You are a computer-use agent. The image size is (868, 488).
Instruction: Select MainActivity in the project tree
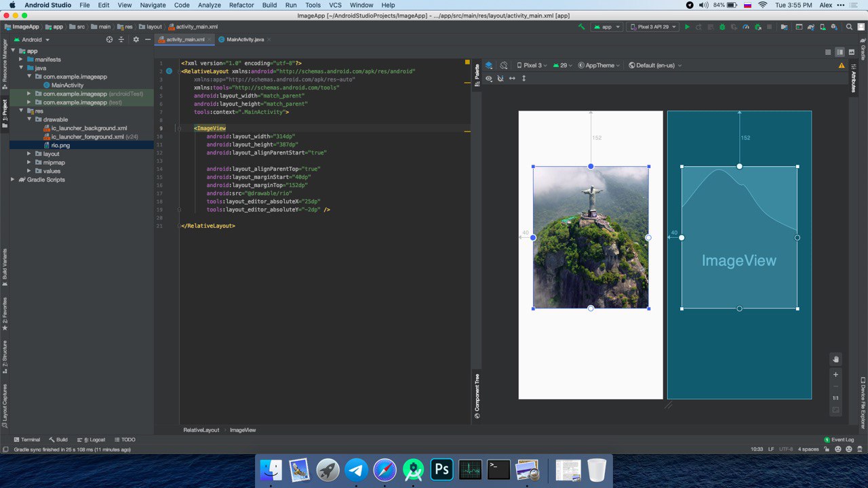click(67, 85)
